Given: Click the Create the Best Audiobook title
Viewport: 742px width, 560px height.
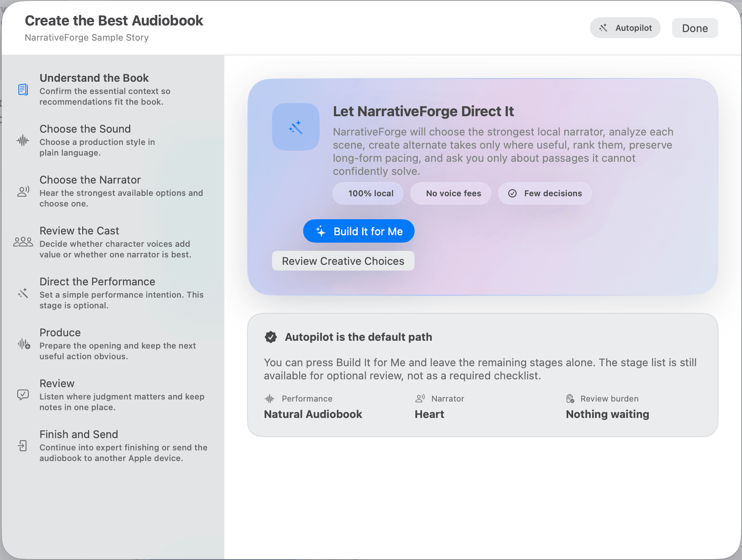Looking at the screenshot, I should (114, 21).
